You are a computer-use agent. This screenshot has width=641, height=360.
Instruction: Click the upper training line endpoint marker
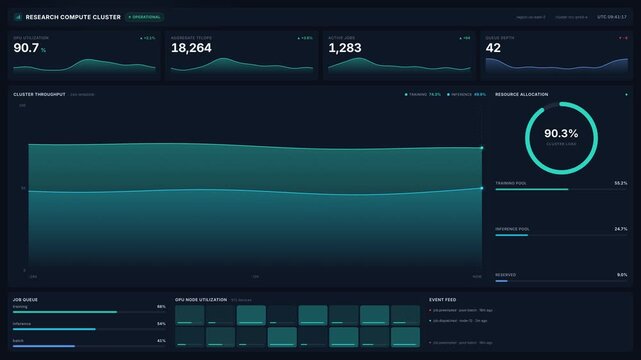[x=482, y=148]
